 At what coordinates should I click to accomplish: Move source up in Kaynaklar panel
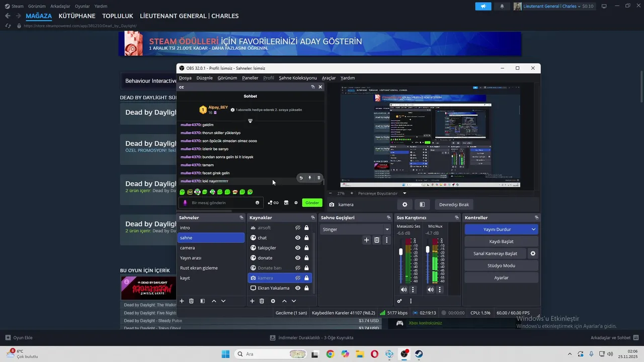(284, 301)
